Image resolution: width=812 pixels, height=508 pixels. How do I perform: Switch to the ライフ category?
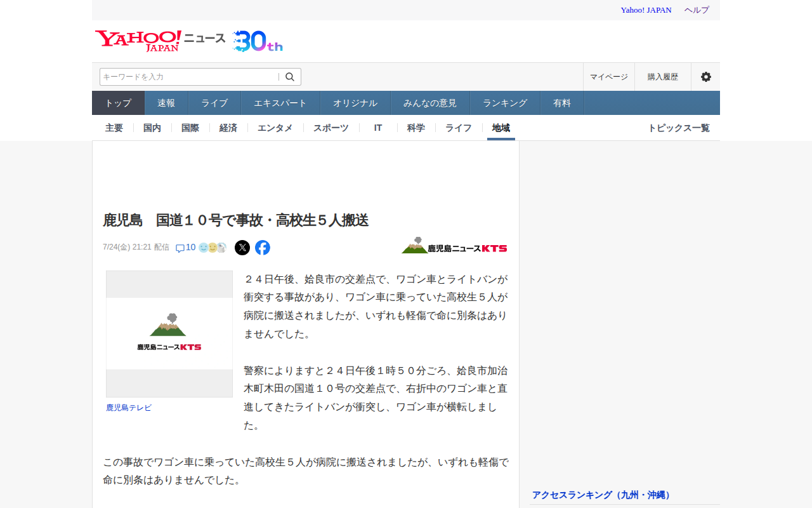pyautogui.click(x=459, y=128)
